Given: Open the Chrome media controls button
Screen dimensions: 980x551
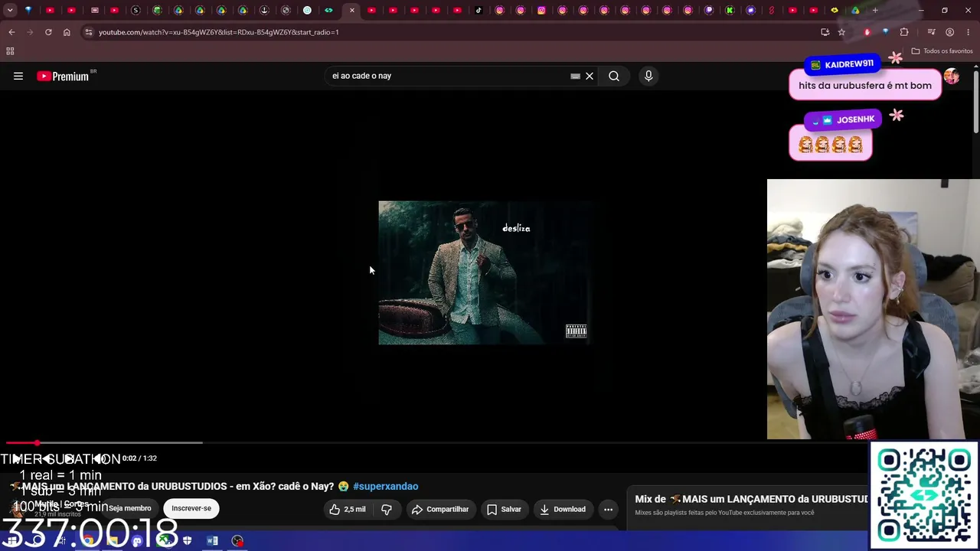Looking at the screenshot, I should tap(931, 32).
